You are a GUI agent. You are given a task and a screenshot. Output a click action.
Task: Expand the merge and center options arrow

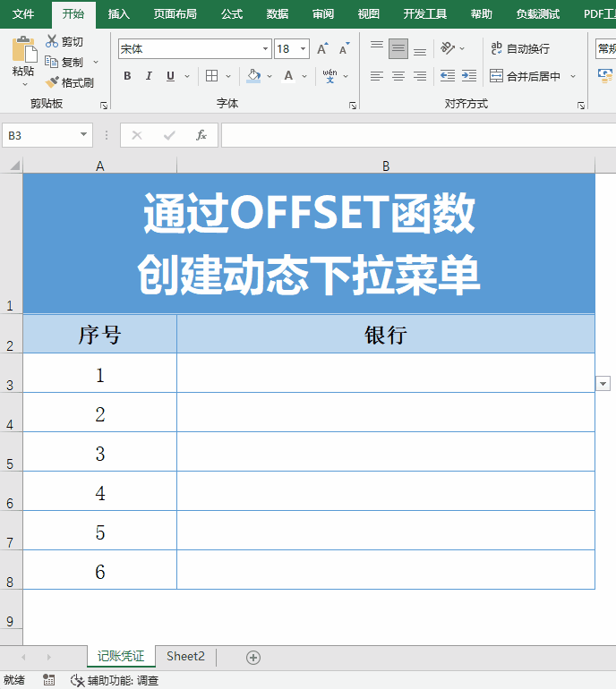(573, 76)
